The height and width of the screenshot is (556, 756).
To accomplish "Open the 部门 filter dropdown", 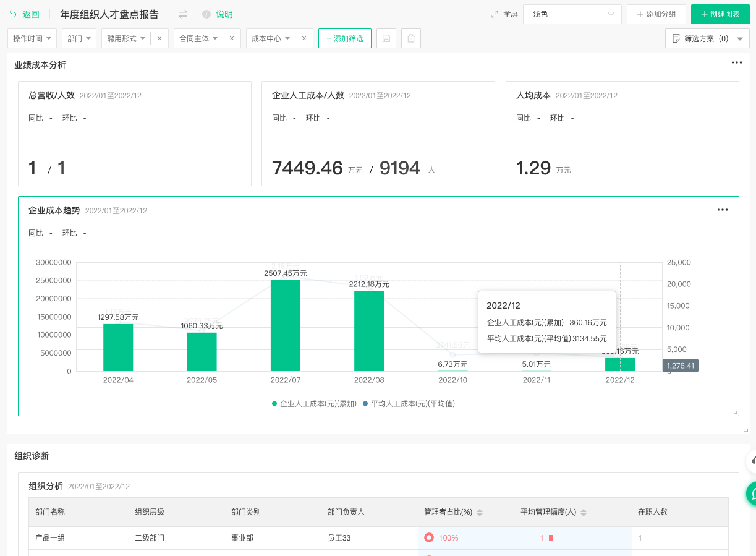I will (79, 38).
